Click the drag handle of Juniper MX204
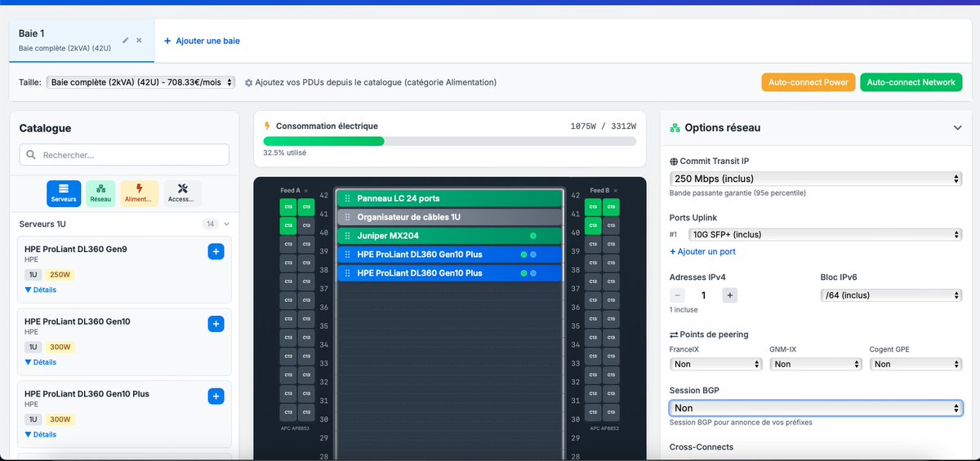The image size is (980, 461). point(347,236)
